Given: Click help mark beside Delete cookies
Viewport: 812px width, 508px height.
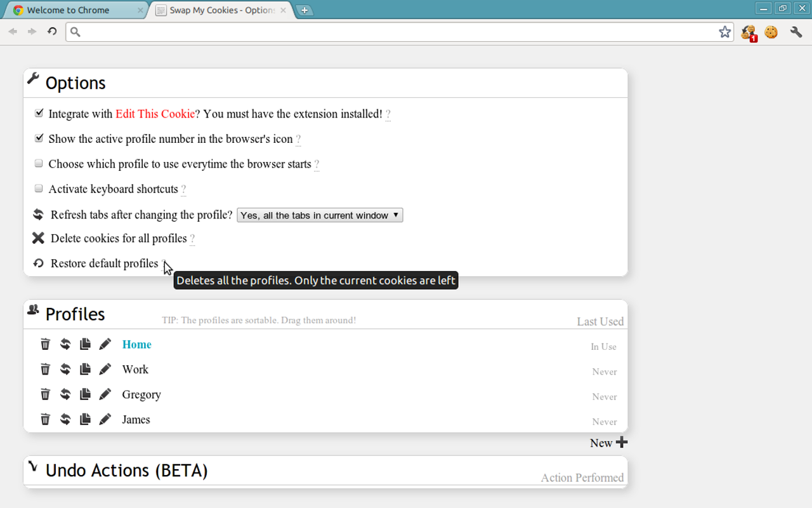Looking at the screenshot, I should pos(192,239).
